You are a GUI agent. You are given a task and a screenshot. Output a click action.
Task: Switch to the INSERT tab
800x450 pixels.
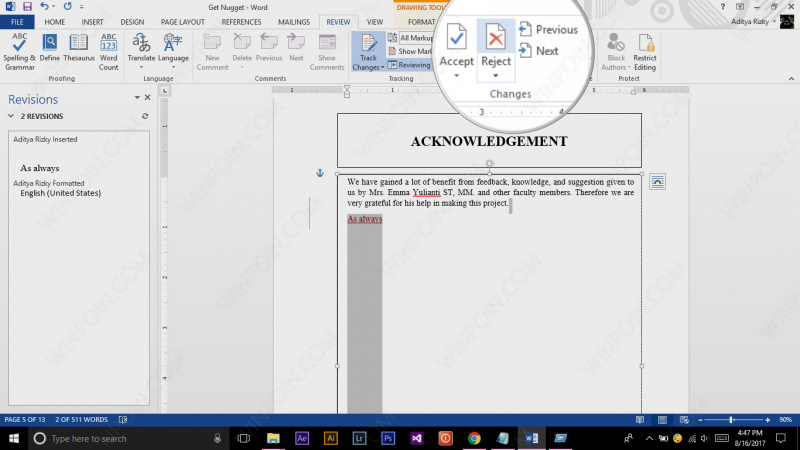(92, 22)
